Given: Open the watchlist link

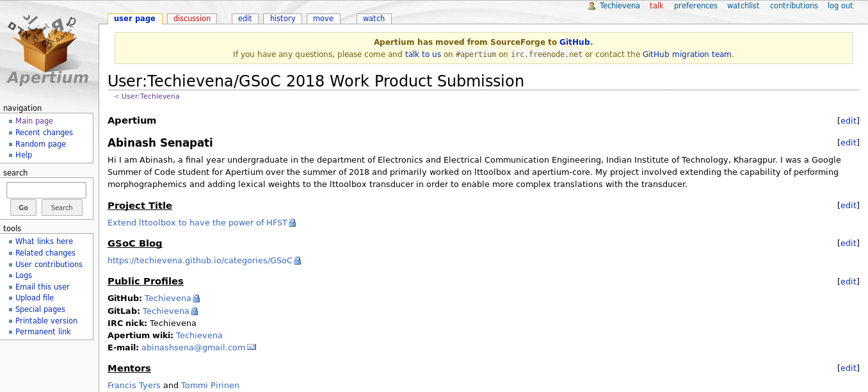Looking at the screenshot, I should click(743, 6).
